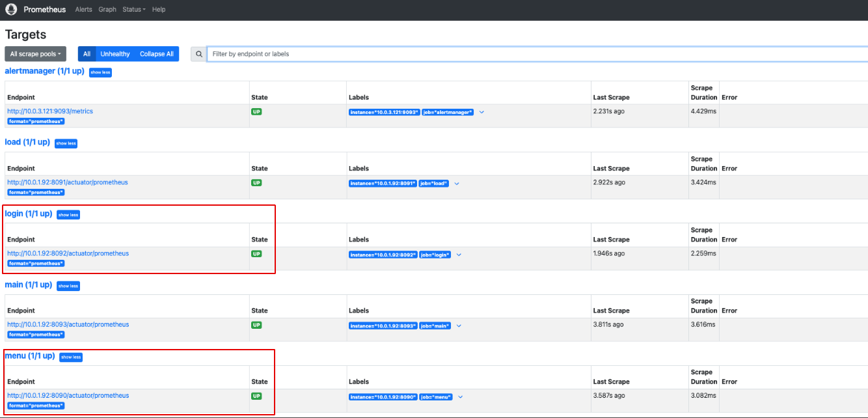This screenshot has width=868, height=418.
Task: Click the Collapse All button
Action: tap(157, 54)
